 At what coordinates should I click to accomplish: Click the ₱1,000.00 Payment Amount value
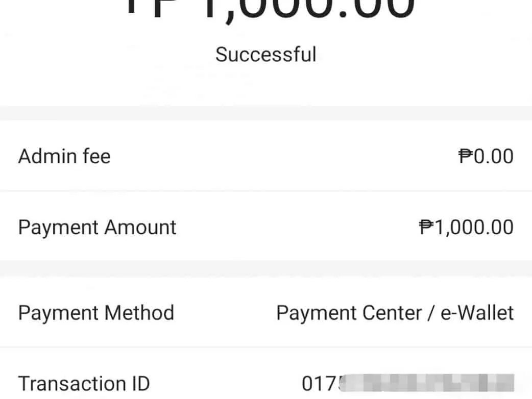click(466, 227)
